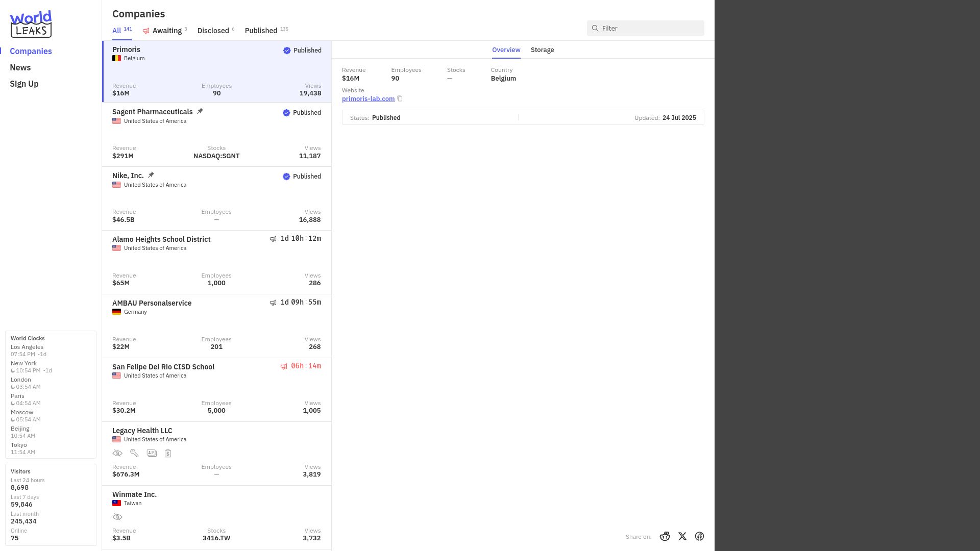The height and width of the screenshot is (551, 980).
Task: Click the ID card icon under Legacy Health LLC
Action: pyautogui.click(x=152, y=453)
